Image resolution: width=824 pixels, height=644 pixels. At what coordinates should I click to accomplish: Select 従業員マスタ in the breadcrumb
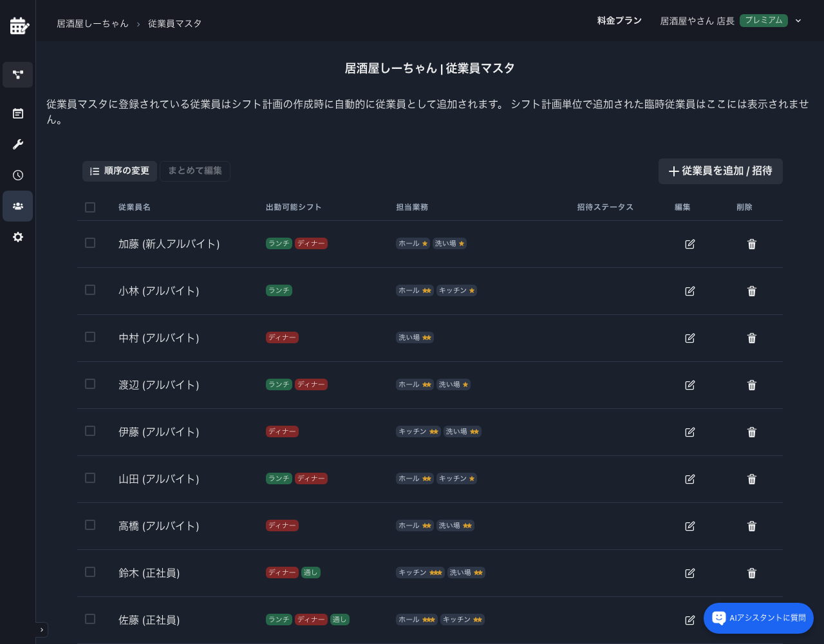[174, 23]
